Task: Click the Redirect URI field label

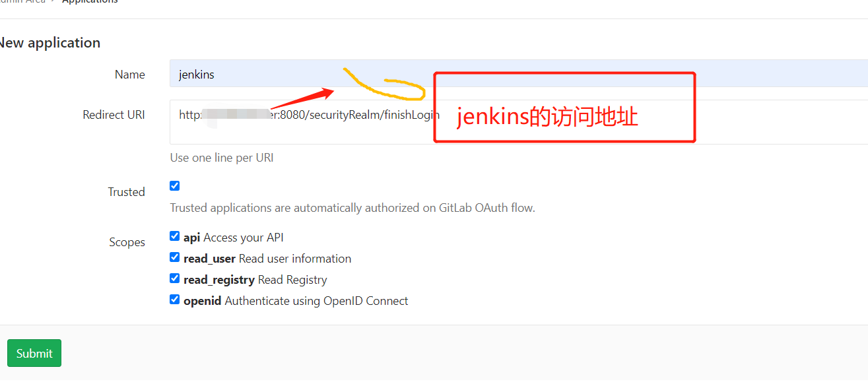Action: coord(114,114)
